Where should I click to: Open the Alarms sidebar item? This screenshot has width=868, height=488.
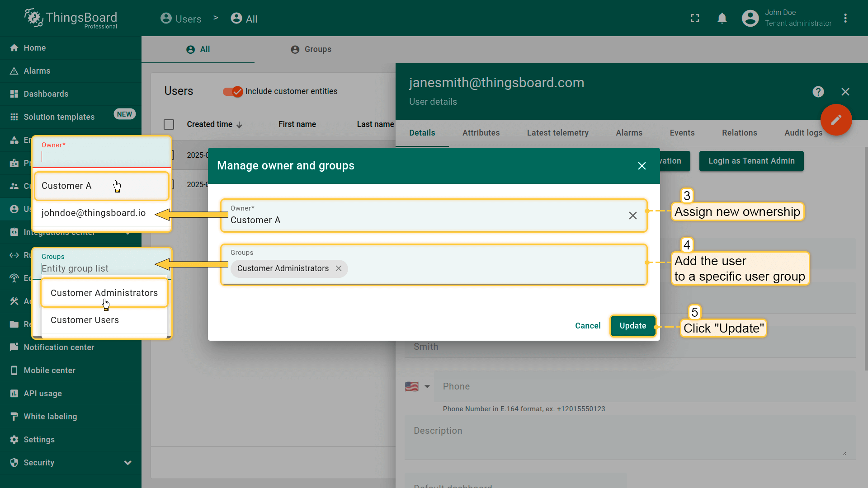coord(37,71)
